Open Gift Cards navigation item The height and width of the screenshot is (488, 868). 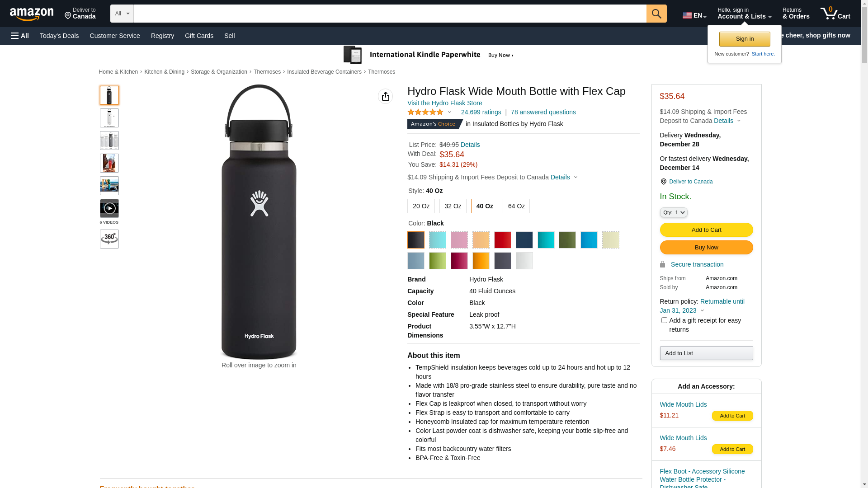[x=199, y=36]
